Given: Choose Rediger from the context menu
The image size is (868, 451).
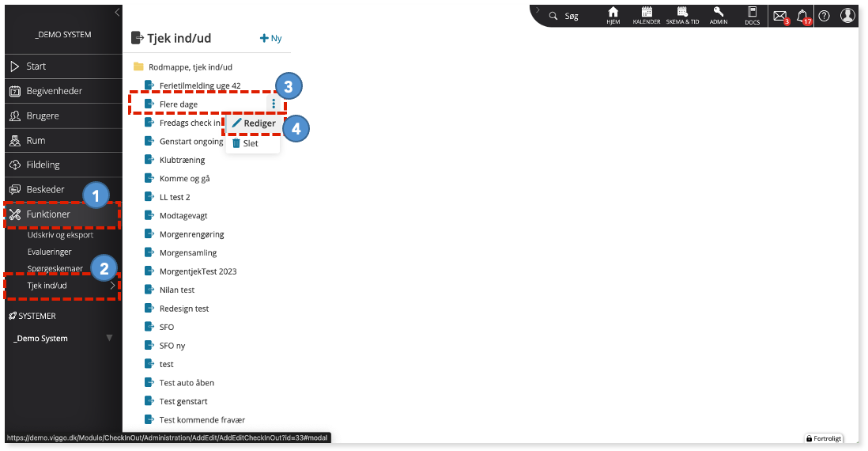Looking at the screenshot, I should coord(254,123).
